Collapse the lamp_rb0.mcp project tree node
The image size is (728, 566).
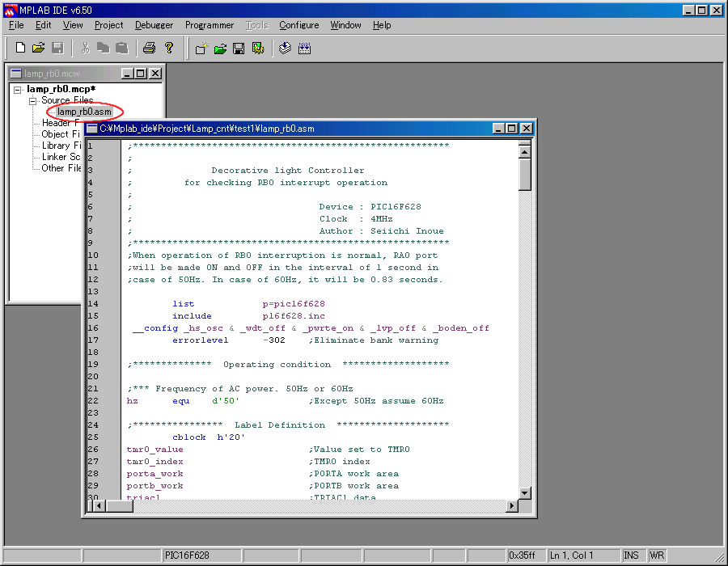click(x=18, y=90)
